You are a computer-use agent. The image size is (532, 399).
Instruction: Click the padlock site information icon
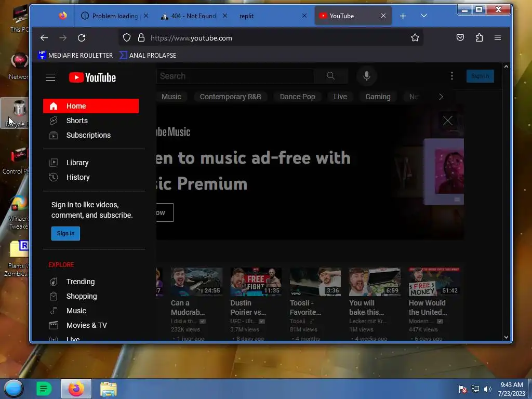(141, 37)
